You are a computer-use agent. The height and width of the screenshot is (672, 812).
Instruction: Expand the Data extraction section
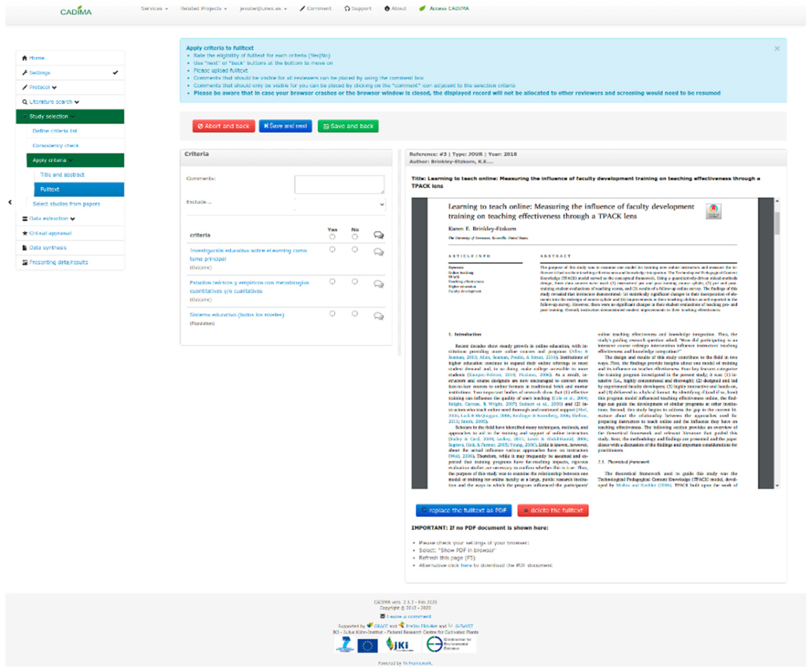pos(49,218)
